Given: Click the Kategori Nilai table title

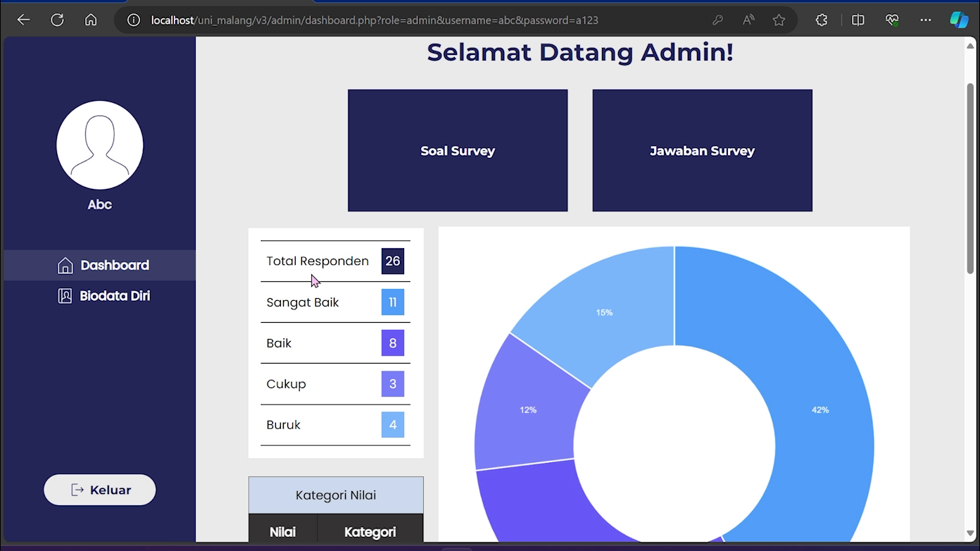Looking at the screenshot, I should pyautogui.click(x=336, y=495).
